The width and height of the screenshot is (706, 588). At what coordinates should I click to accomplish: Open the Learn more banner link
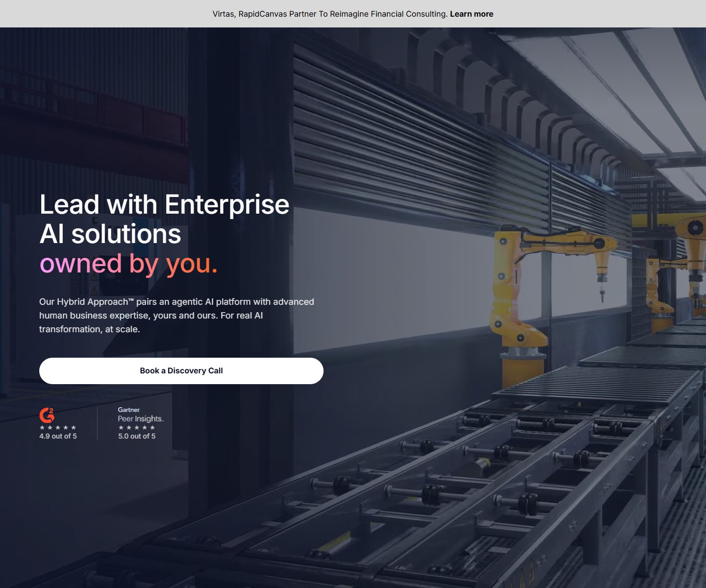471,14
